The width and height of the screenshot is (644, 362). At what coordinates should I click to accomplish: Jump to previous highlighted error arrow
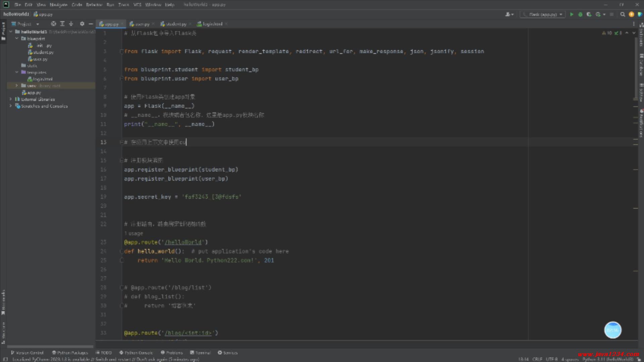point(627,33)
